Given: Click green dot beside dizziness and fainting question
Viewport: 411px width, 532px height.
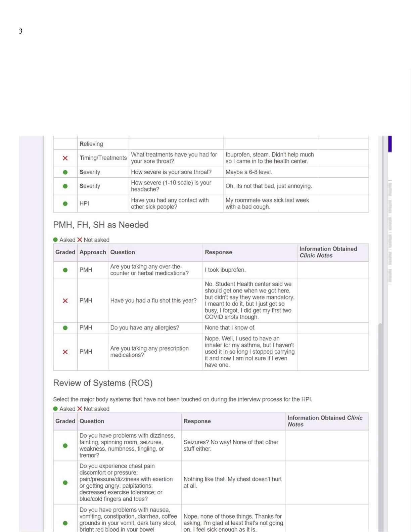Looking at the screenshot, I should 65,446.
